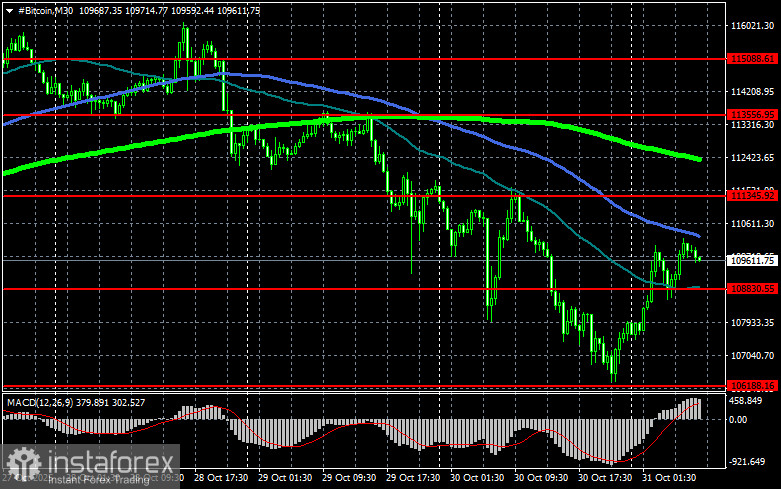Click the 108830.55 red price level label

753,288
